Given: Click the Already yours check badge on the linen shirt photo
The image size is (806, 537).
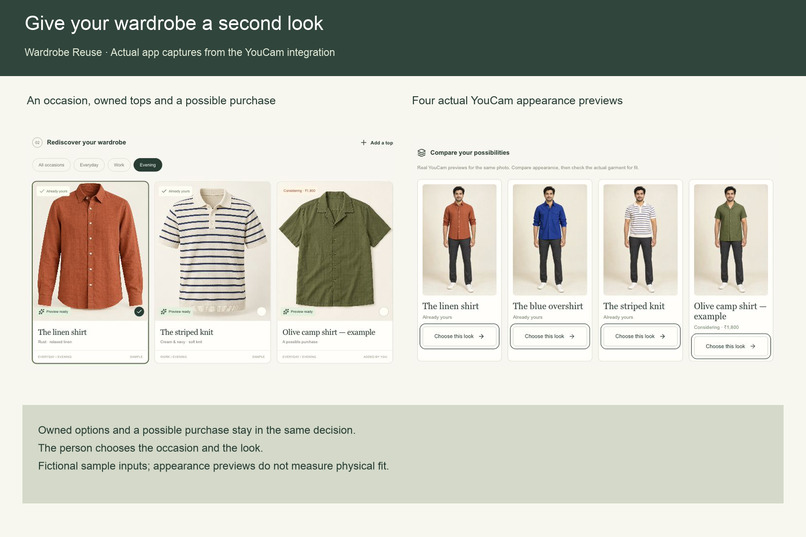Looking at the screenshot, I should [x=53, y=191].
